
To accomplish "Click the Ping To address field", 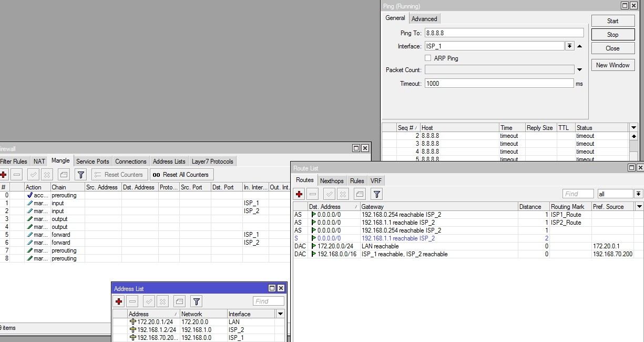I will click(504, 33).
